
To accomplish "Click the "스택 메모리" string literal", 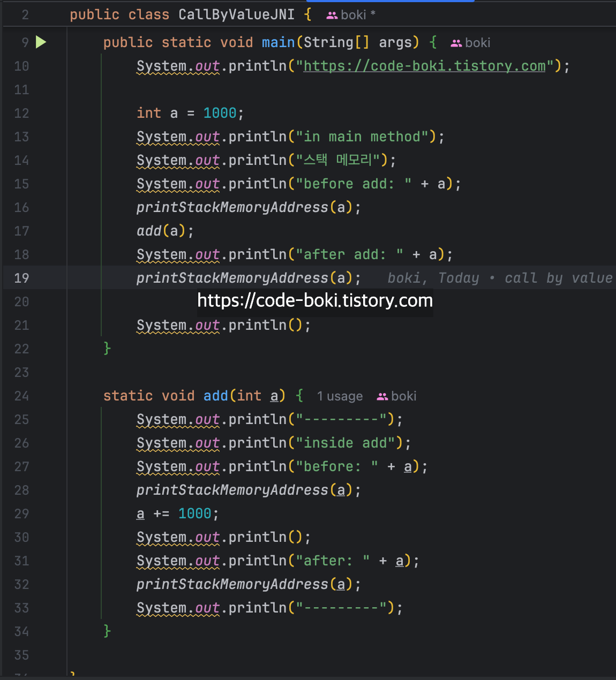I will click(x=337, y=160).
